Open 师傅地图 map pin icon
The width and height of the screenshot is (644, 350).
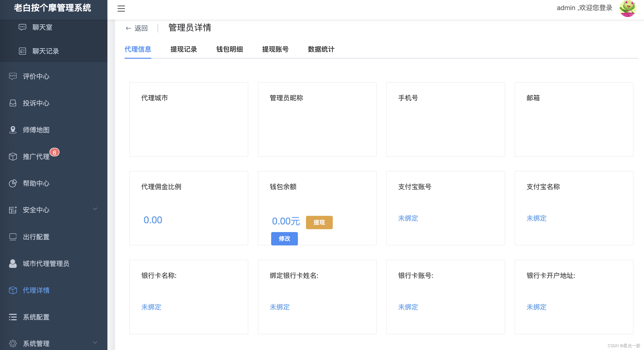click(x=13, y=130)
